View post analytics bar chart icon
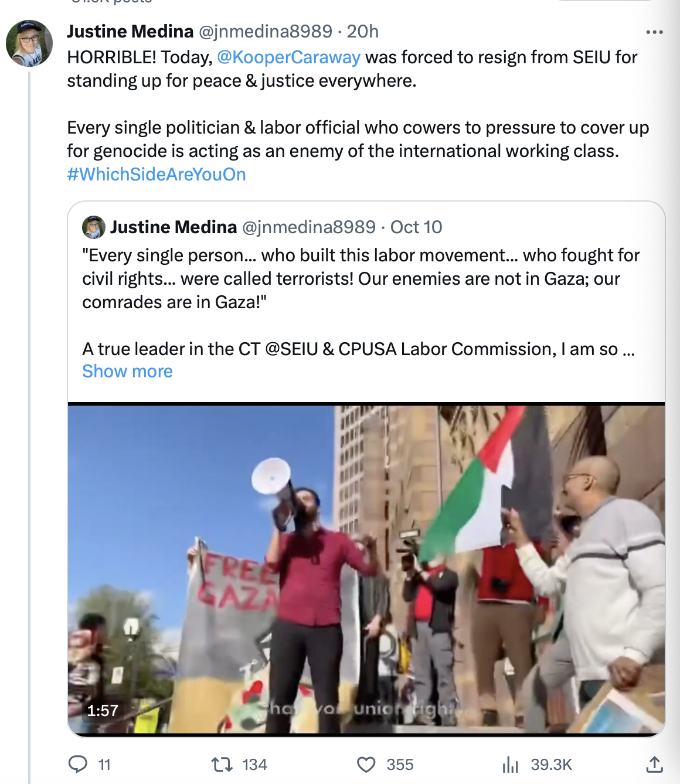 click(511, 765)
